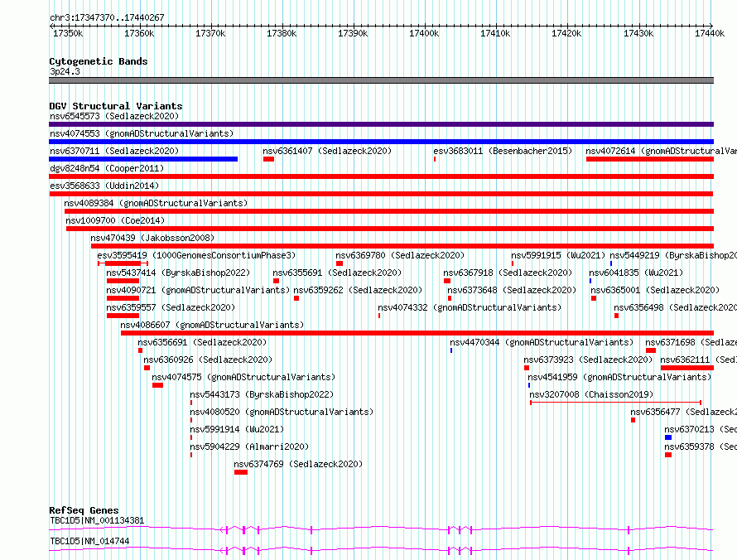Click the blue nsv6370711 variant bar
Screen dimensions: 737x560
(143, 159)
